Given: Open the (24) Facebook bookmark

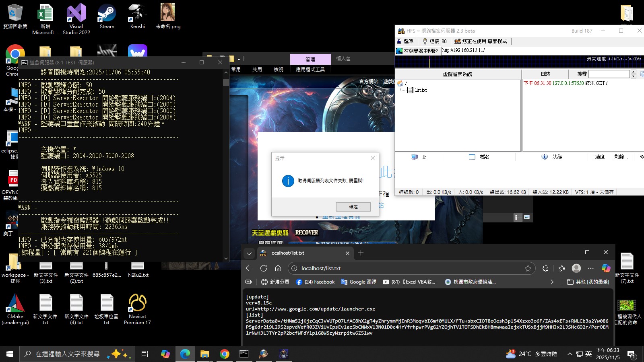Looking at the screenshot, I should tap(315, 282).
